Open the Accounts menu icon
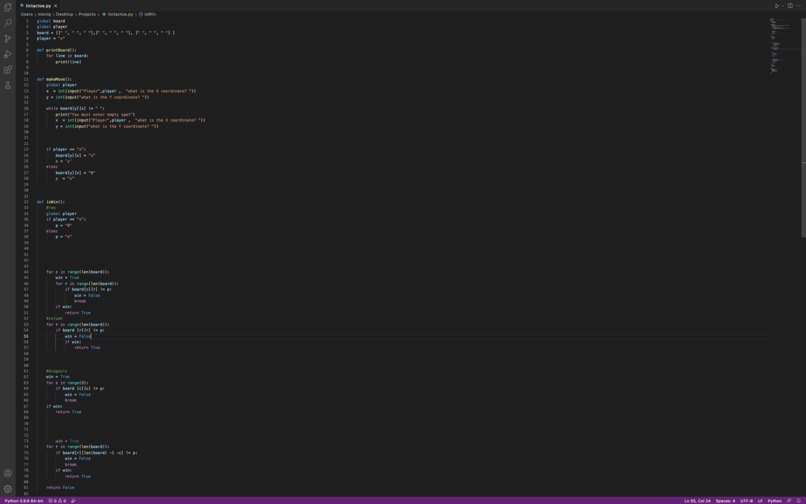Screen dimensions: 806x504 8,473
